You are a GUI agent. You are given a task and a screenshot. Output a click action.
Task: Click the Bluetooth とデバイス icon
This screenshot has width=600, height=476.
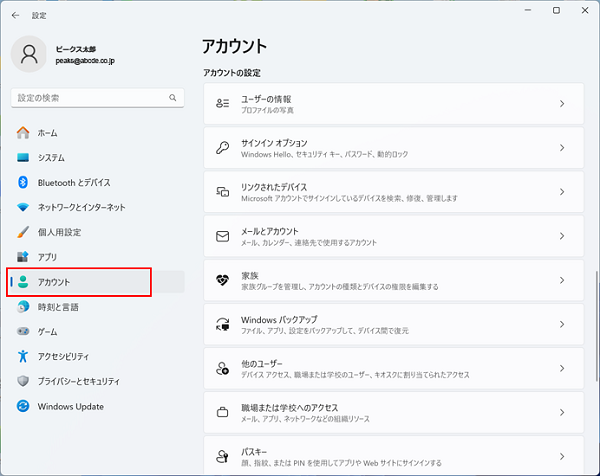click(23, 182)
